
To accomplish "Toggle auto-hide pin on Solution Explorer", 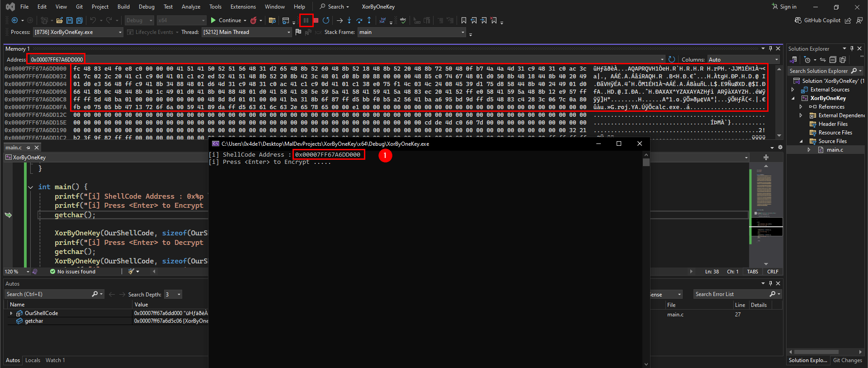I will [x=852, y=48].
